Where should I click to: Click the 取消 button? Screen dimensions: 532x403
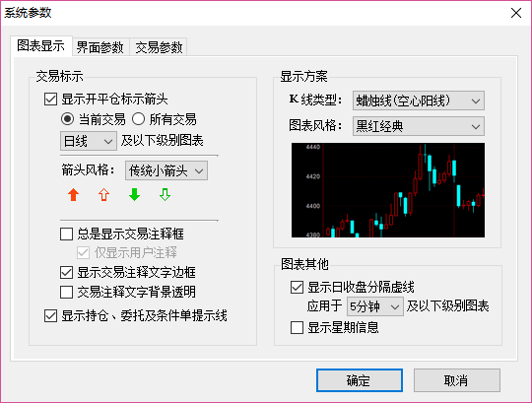point(457,380)
